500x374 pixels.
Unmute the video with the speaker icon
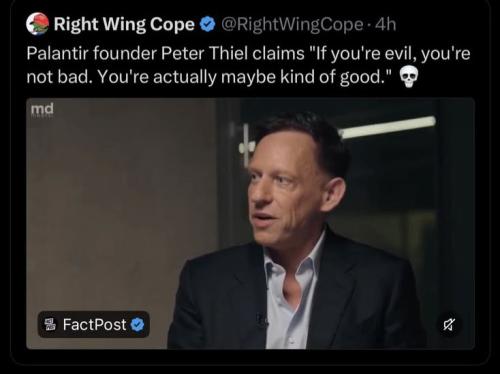tap(449, 324)
